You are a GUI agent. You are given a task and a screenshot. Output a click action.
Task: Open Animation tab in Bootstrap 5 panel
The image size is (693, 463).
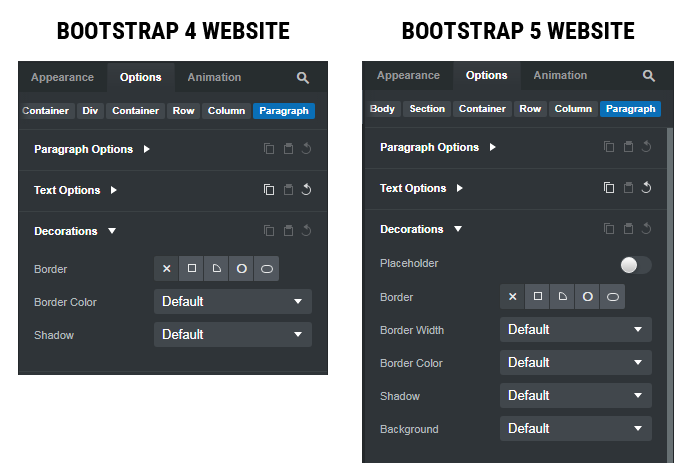(x=560, y=76)
